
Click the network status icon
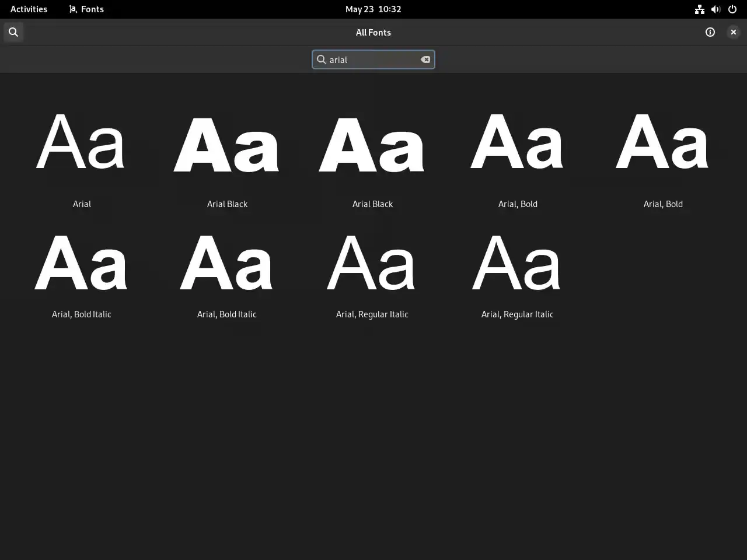tap(700, 9)
